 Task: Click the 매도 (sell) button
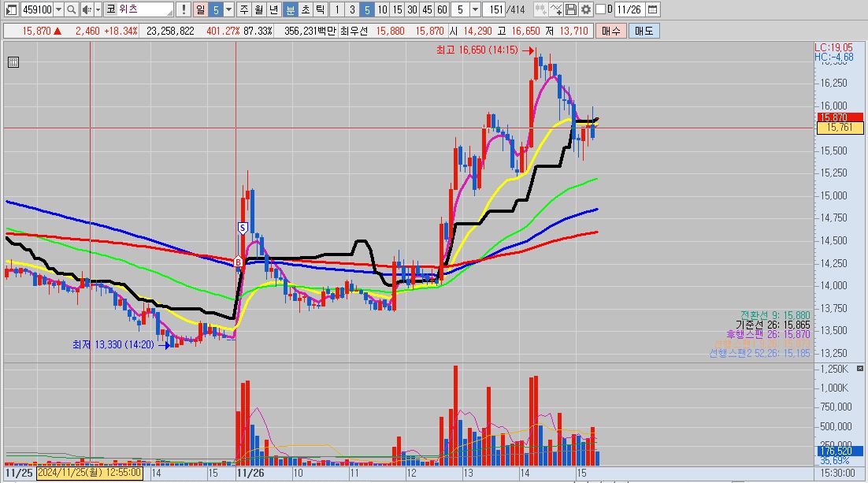click(644, 31)
